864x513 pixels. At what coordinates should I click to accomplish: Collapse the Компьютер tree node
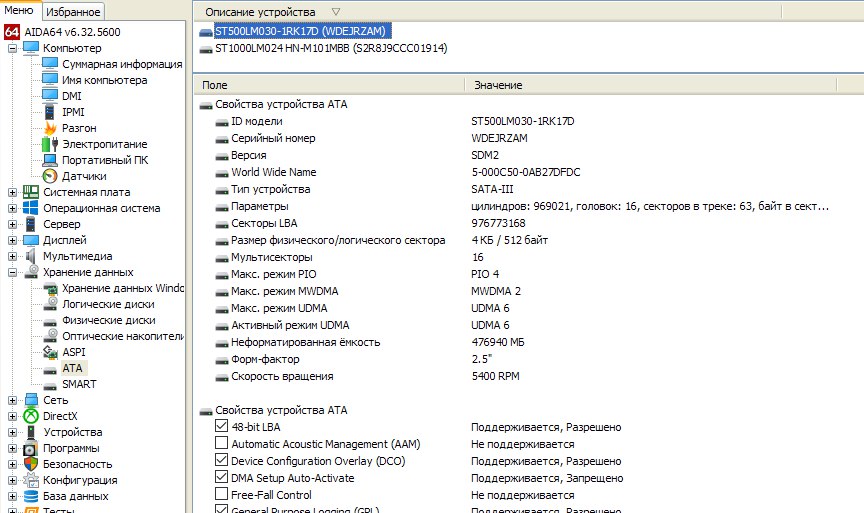point(12,48)
